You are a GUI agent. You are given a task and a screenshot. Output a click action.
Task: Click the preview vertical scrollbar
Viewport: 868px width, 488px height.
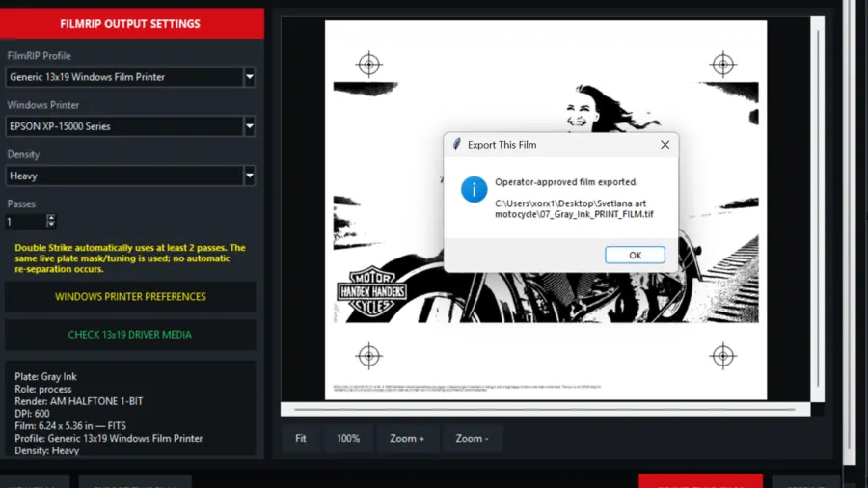coord(818,209)
